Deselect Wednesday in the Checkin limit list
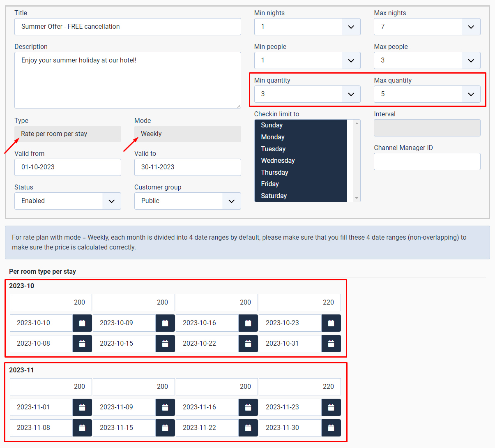This screenshot has height=448, width=495. pyautogui.click(x=278, y=160)
